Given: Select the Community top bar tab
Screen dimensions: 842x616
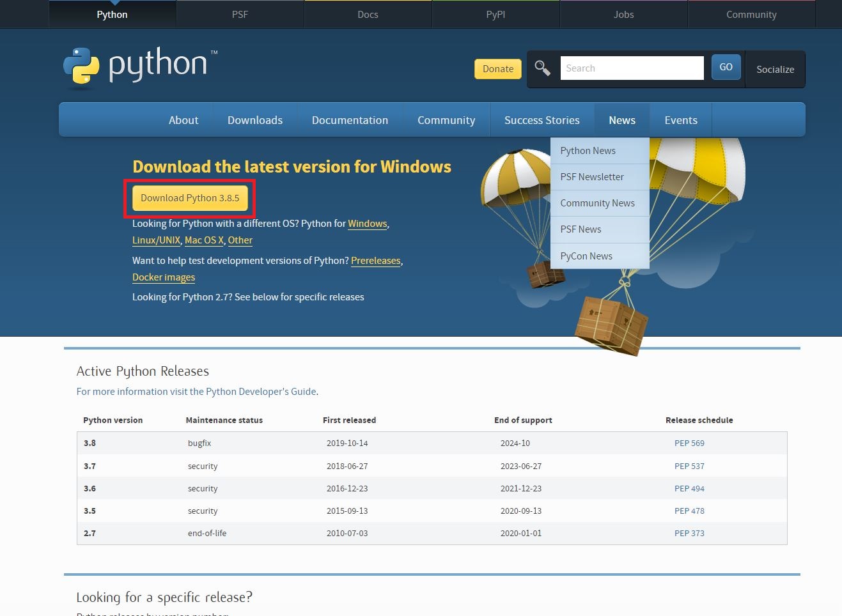Looking at the screenshot, I should point(751,14).
